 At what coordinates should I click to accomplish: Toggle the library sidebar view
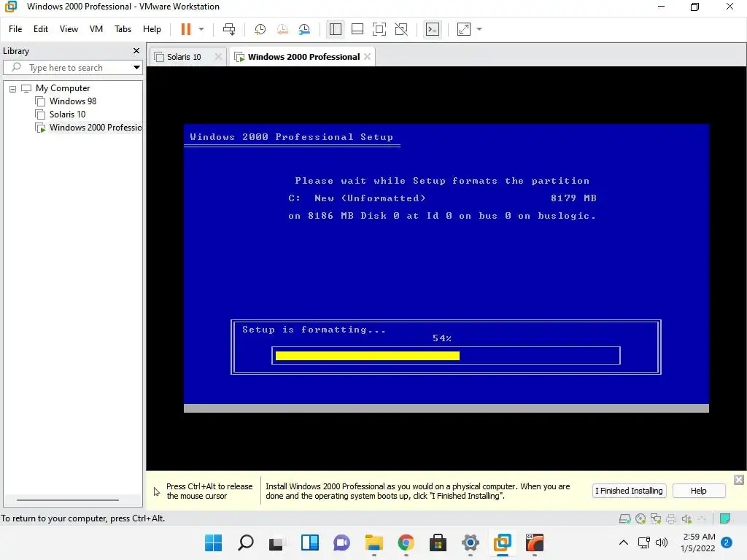336,29
